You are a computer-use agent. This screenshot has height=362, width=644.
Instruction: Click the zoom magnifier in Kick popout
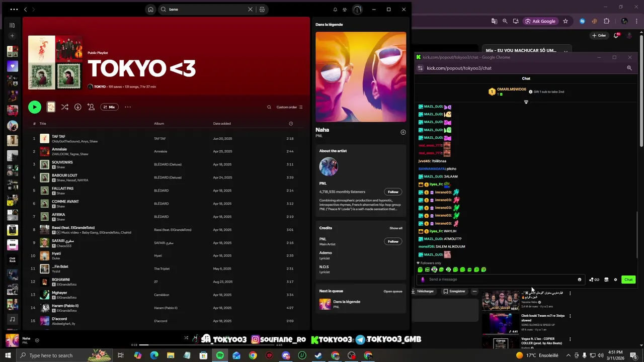(x=629, y=68)
